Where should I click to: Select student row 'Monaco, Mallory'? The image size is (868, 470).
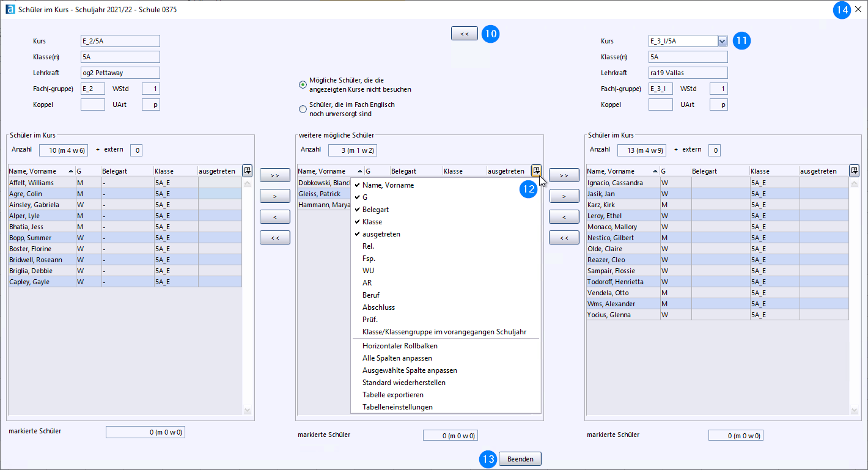(x=718, y=227)
